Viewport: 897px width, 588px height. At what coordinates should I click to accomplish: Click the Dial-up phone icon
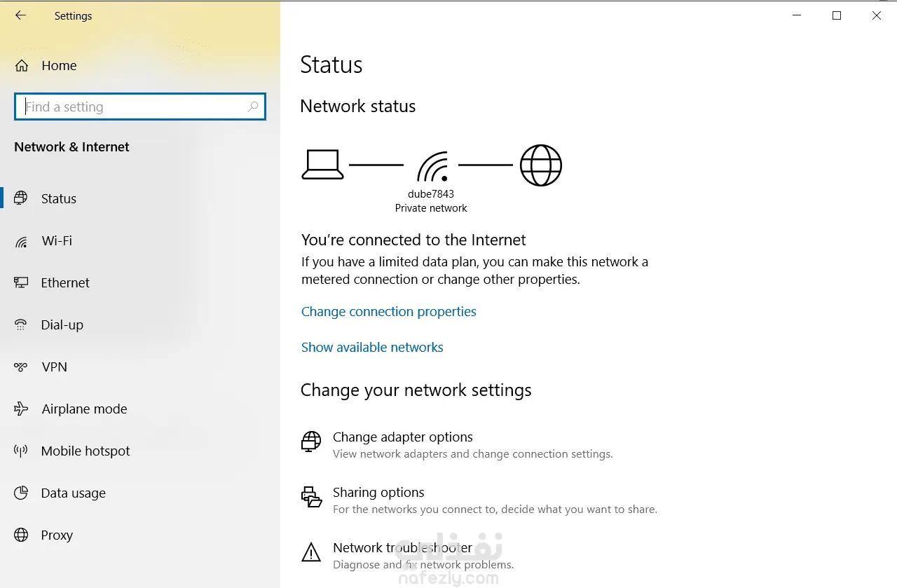coord(21,324)
